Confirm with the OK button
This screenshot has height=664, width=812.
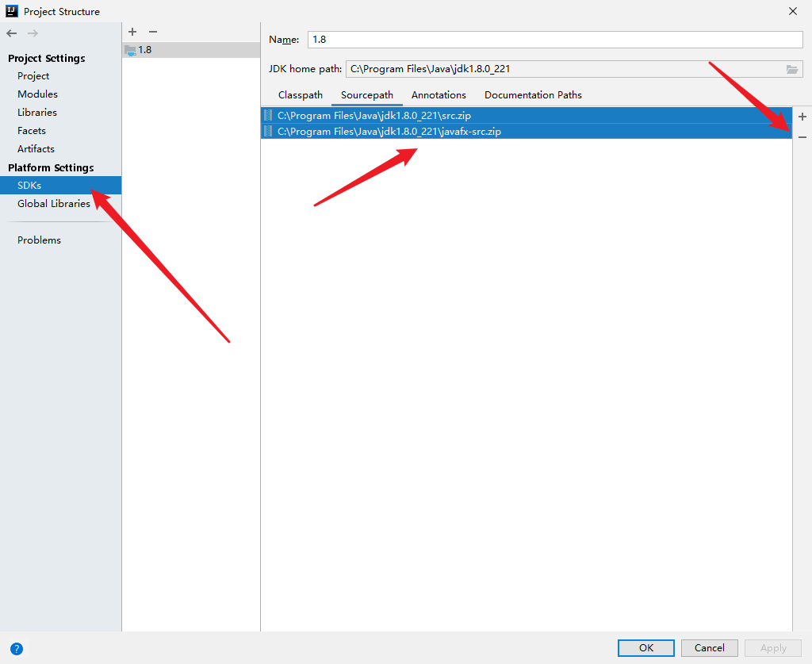tap(645, 648)
